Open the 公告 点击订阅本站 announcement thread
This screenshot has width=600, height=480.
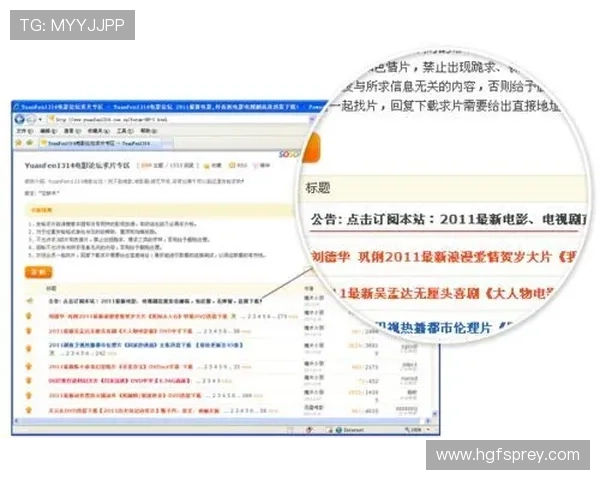pos(155,301)
